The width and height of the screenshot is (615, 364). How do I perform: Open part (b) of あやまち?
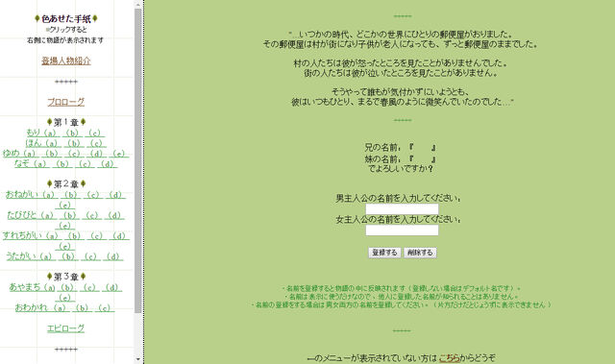pos(67,287)
